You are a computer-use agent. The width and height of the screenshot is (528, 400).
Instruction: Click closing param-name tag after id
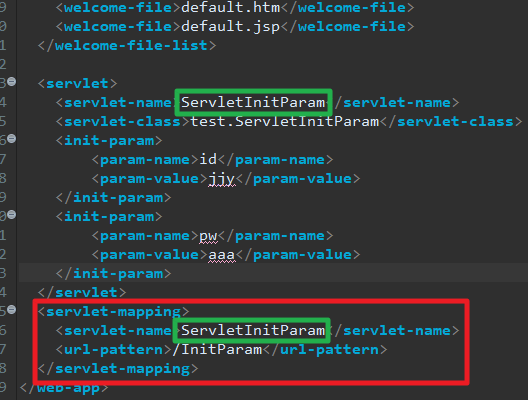pos(275,160)
